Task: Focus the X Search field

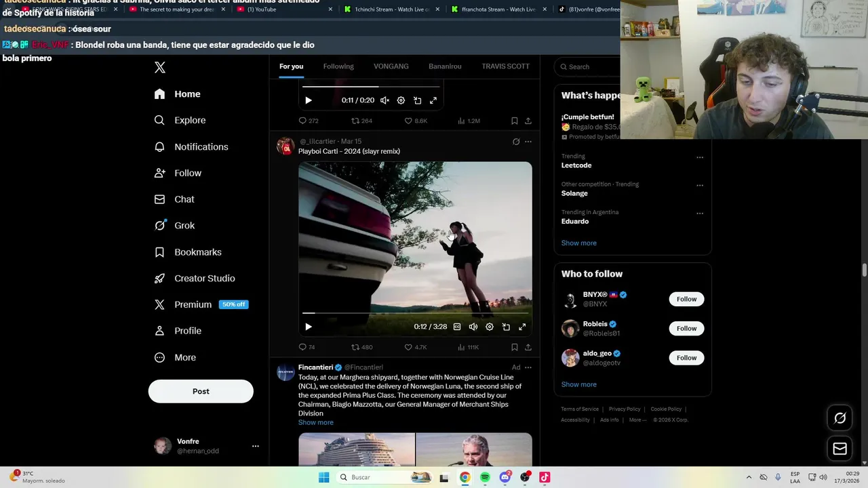Action: (589, 66)
